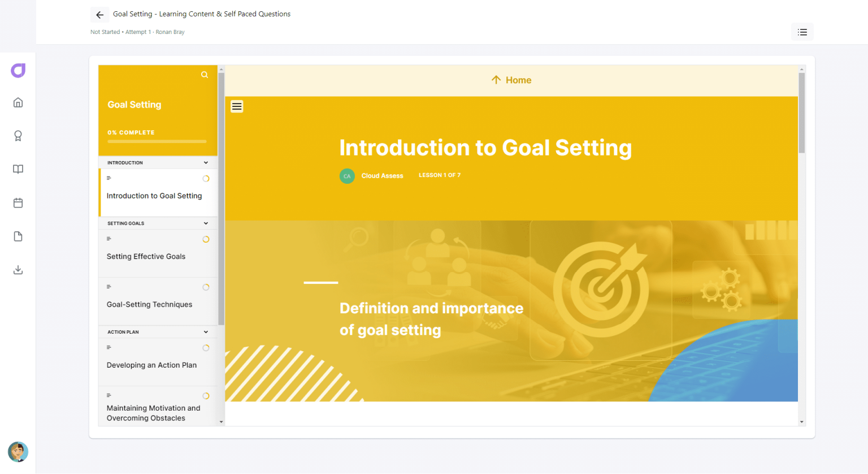Image resolution: width=868 pixels, height=474 pixels.
Task: Click progress circle for Introduction to Goal Setting
Action: pos(206,179)
